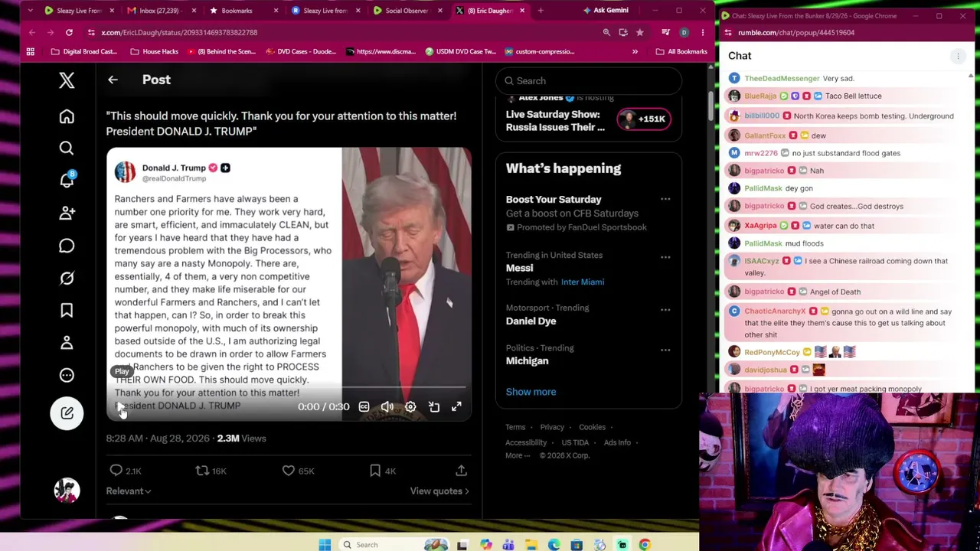The image size is (980, 551).
Task: Like the post with 65K likes
Action: tap(289, 471)
